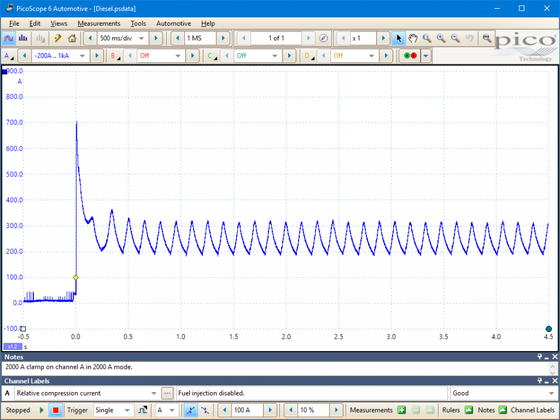
Task: Click the Home startup settings icon
Action: click(72, 38)
